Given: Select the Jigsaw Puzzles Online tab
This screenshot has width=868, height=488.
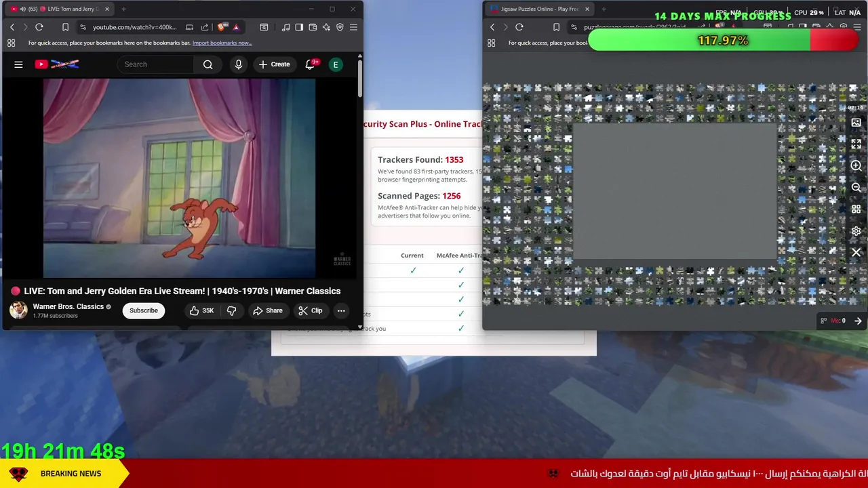Looking at the screenshot, I should (539, 9).
